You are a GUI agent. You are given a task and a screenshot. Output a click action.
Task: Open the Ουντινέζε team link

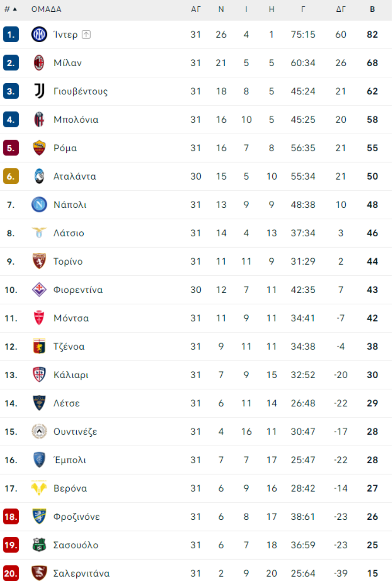(75, 431)
